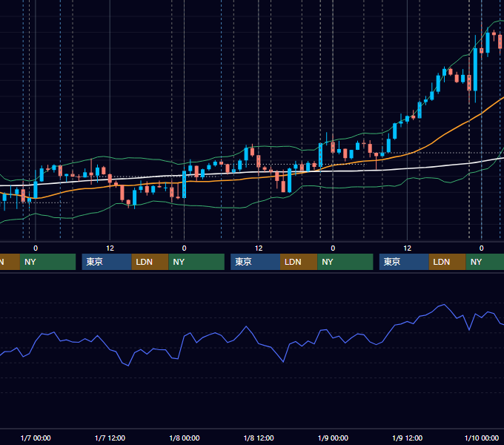Select the blue oscillator line in lower pane
The image size is (504, 445).
[246, 327]
